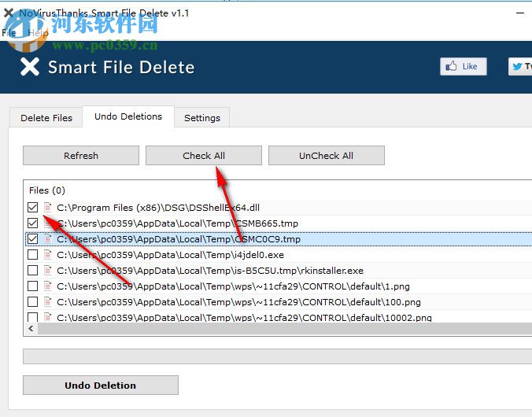The height and width of the screenshot is (417, 532).
Task: Uncheck the DSShellEx64.dll file checkbox
Action: tap(32, 207)
